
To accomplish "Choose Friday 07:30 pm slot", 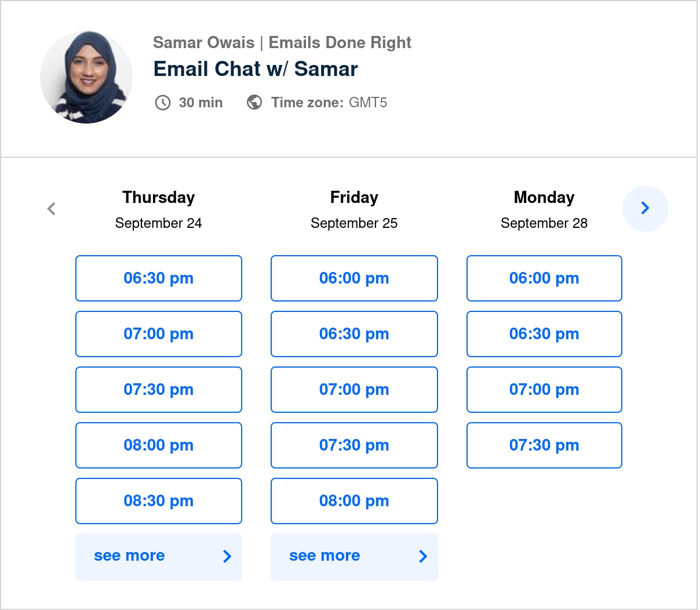I will (354, 445).
